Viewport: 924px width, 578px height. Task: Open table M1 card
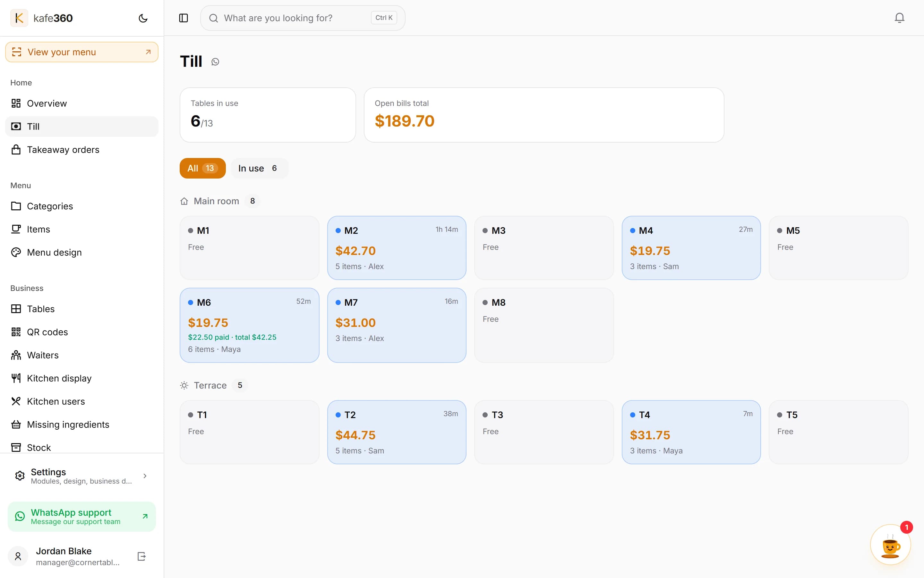point(249,248)
